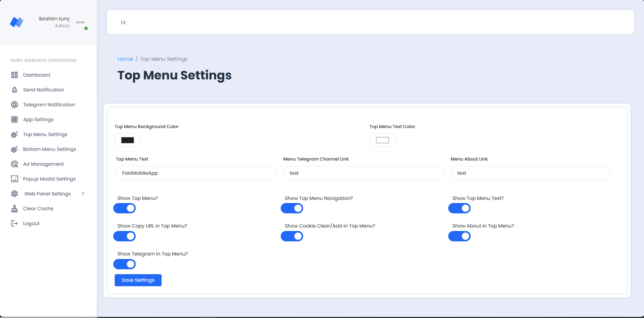The image size is (644, 318).
Task: Disable Show Top Menu toggle
Action: 124,208
